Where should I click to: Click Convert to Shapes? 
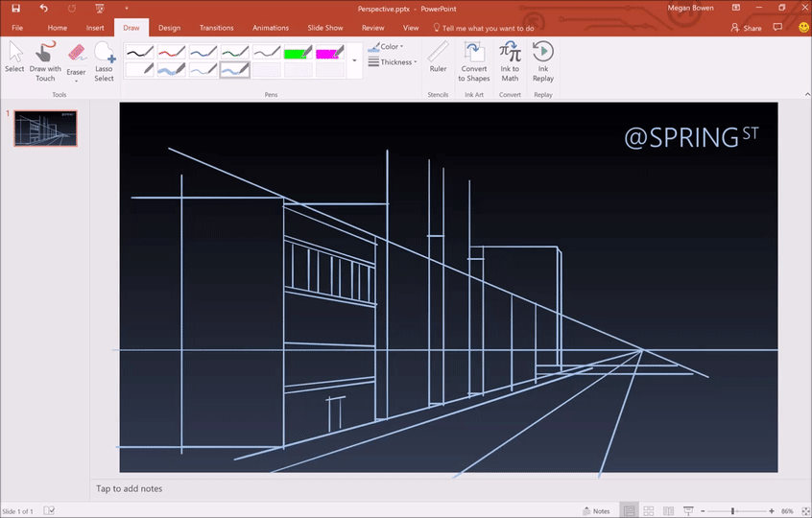click(x=473, y=60)
